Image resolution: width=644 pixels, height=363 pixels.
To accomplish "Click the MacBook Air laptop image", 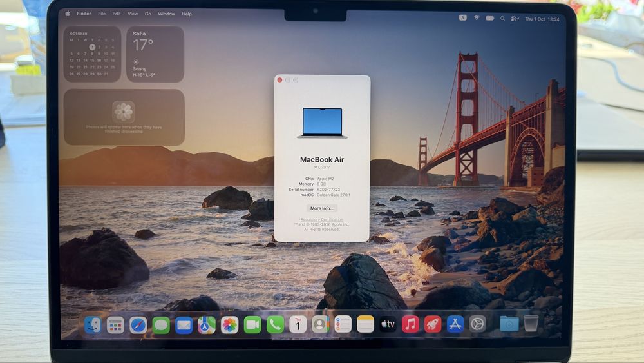I will tap(322, 123).
